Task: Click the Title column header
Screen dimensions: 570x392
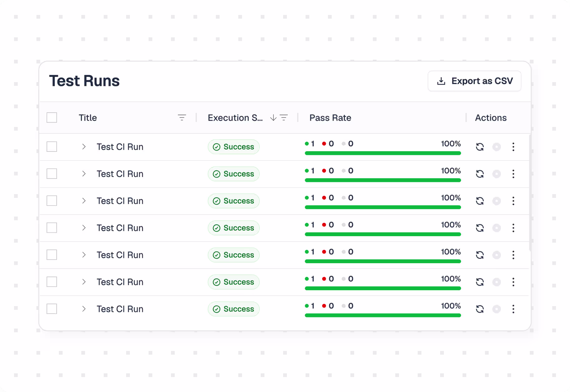Action: pyautogui.click(x=88, y=118)
